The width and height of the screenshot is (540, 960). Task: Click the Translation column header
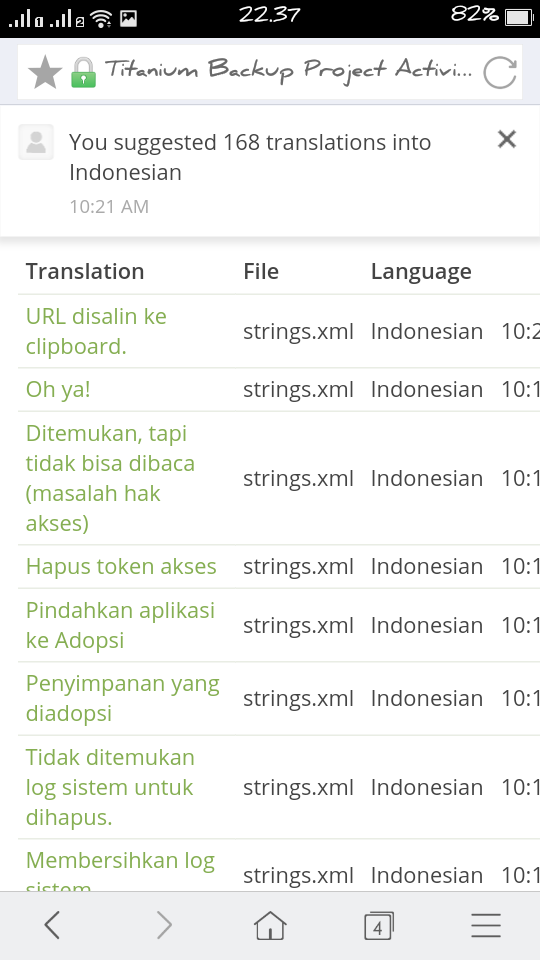click(x=85, y=271)
